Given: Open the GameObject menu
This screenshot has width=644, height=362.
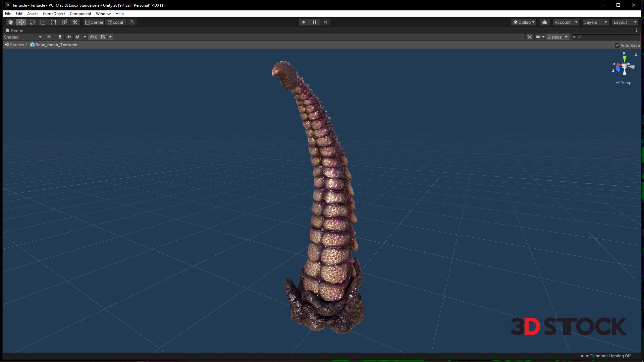Looking at the screenshot, I should (54, 14).
